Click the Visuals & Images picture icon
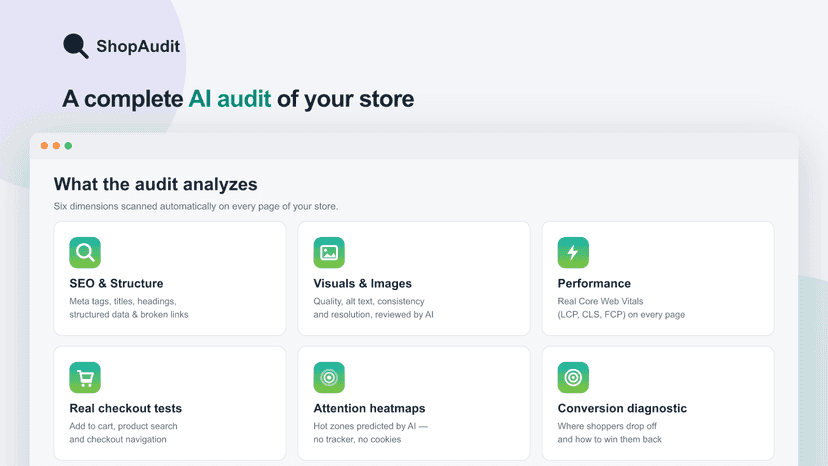 tap(329, 253)
